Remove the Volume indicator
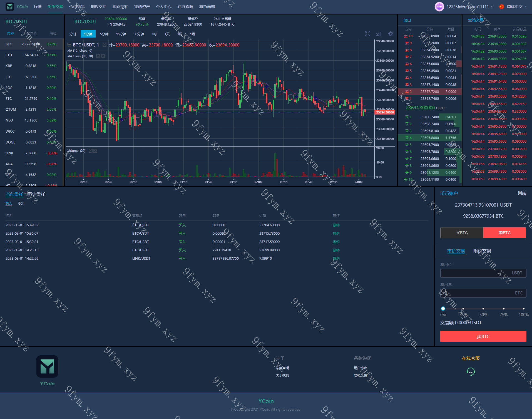The width and height of the screenshot is (532, 419). point(95,151)
